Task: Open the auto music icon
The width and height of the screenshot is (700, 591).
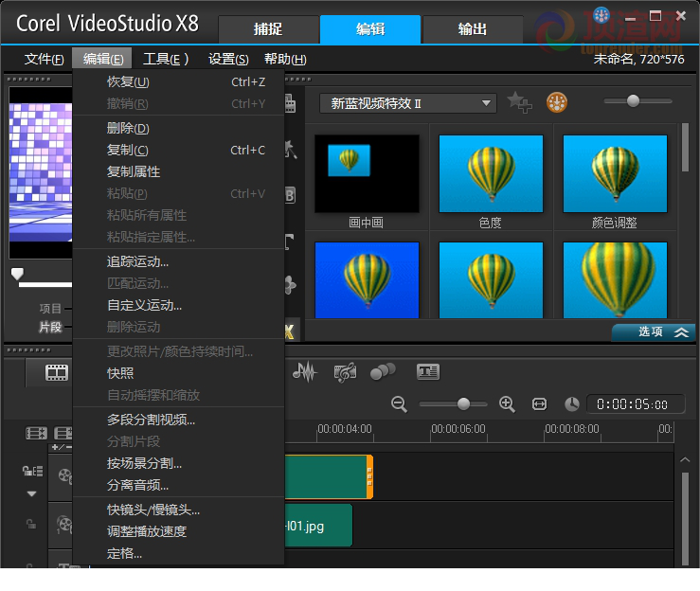Action: 345,372
